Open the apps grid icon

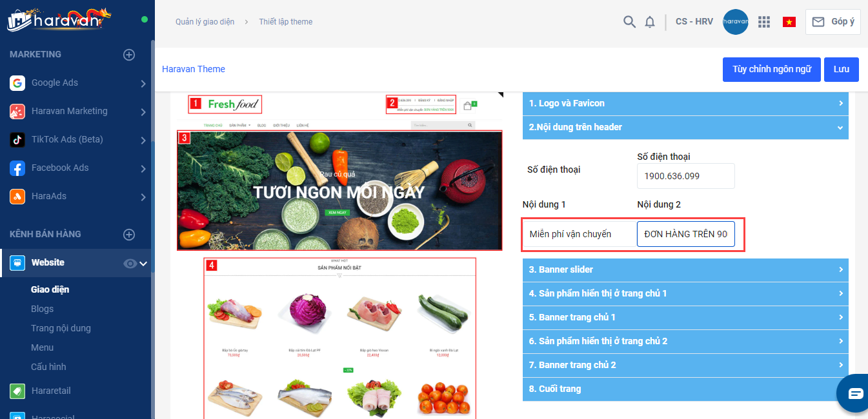pyautogui.click(x=764, y=22)
